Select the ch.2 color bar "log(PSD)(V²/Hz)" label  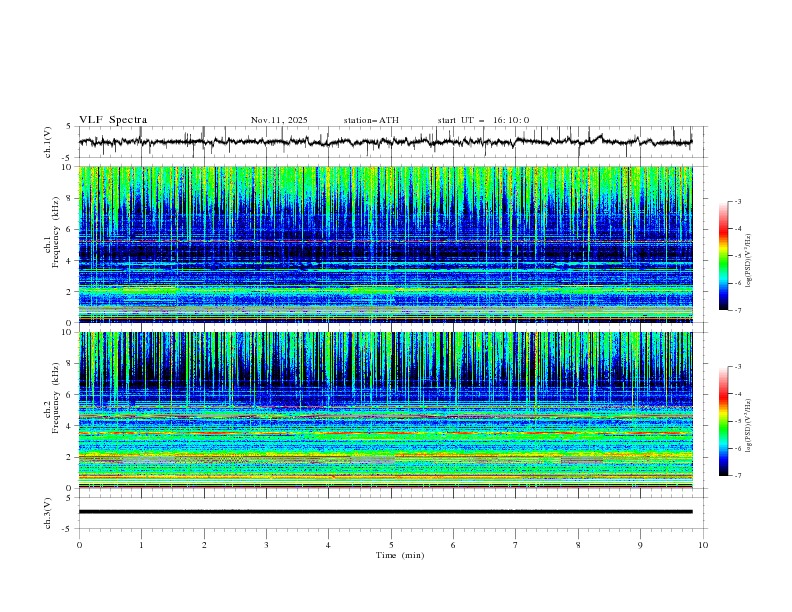tap(749, 425)
